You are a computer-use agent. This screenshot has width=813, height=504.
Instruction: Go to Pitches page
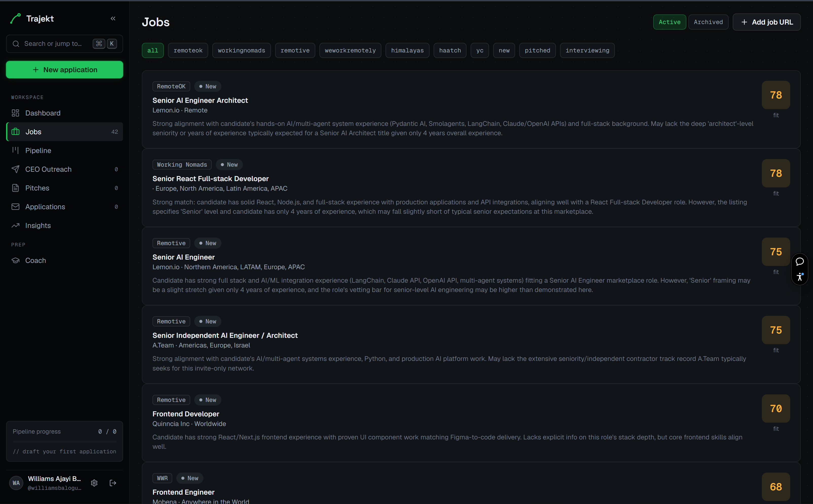click(x=65, y=188)
